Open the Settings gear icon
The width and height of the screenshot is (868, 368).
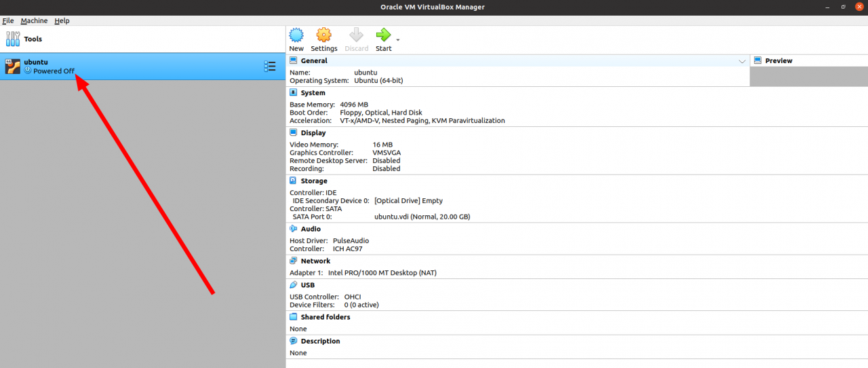324,35
